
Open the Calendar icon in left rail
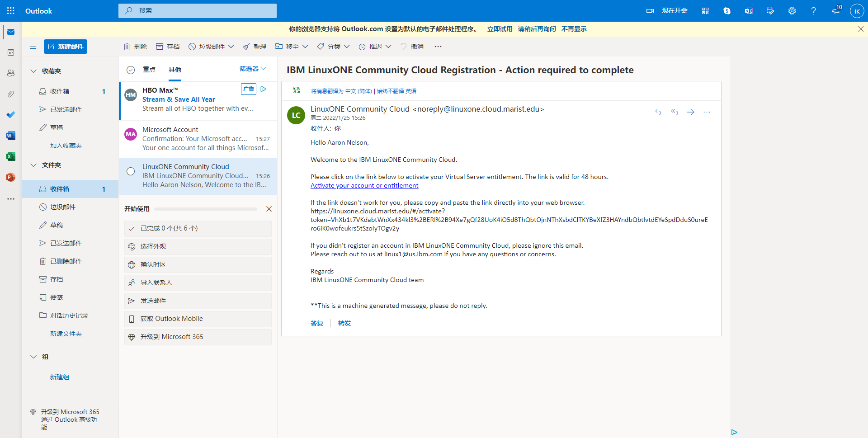tap(11, 52)
